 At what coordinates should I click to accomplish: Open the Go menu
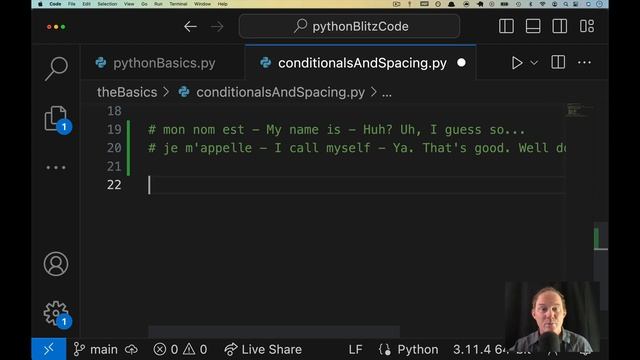[144, 4]
